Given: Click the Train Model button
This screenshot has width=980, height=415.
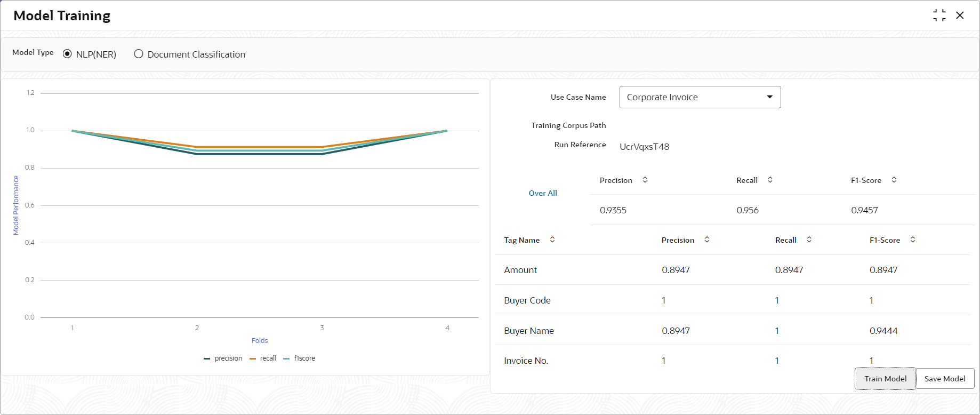Looking at the screenshot, I should [x=885, y=379].
